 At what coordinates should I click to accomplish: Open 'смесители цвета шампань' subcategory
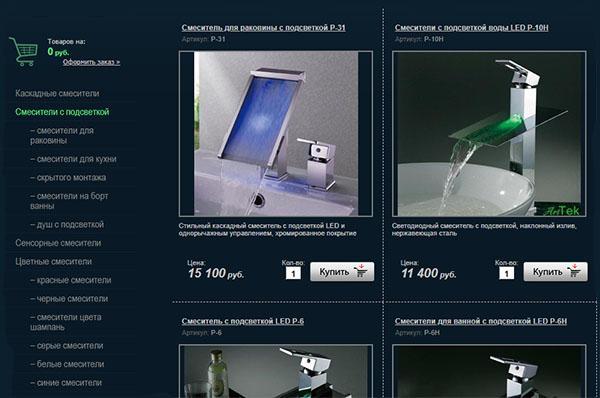(x=66, y=322)
